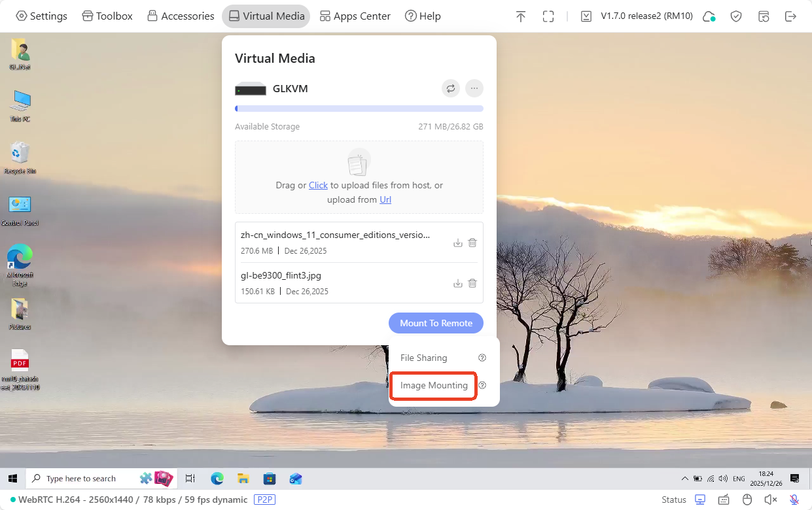The width and height of the screenshot is (812, 510).
Task: Click the available storage progress bar
Action: [359, 109]
